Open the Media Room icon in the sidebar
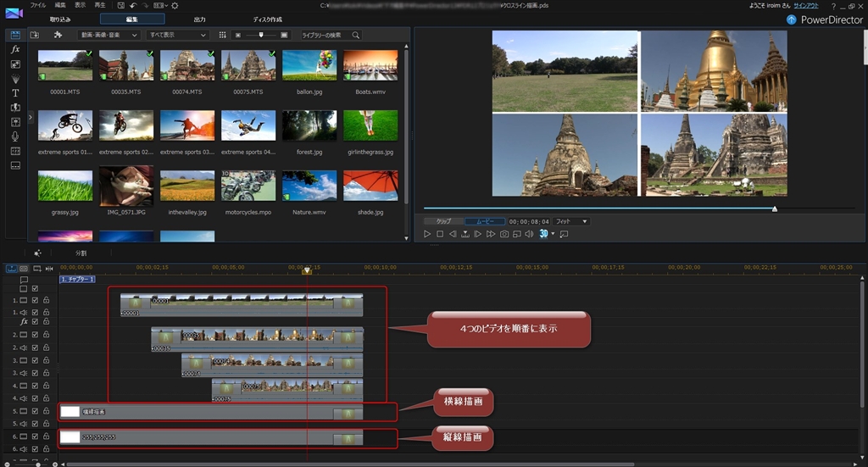Viewport: 868px width, 467px height. (15, 35)
